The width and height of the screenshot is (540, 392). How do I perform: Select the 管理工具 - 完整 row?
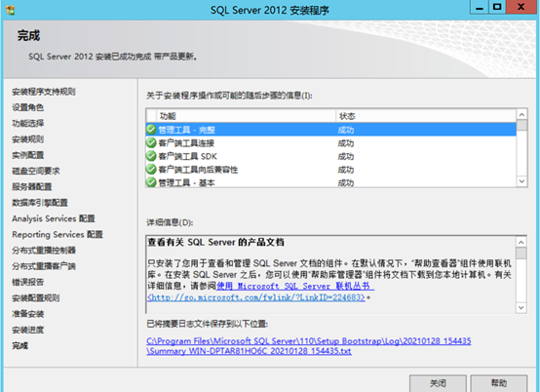(331, 130)
